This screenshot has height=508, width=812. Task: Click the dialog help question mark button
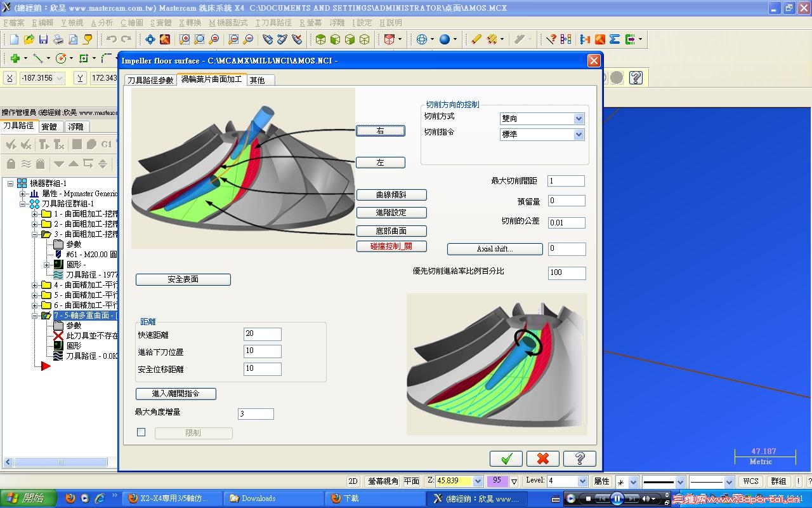(580, 458)
